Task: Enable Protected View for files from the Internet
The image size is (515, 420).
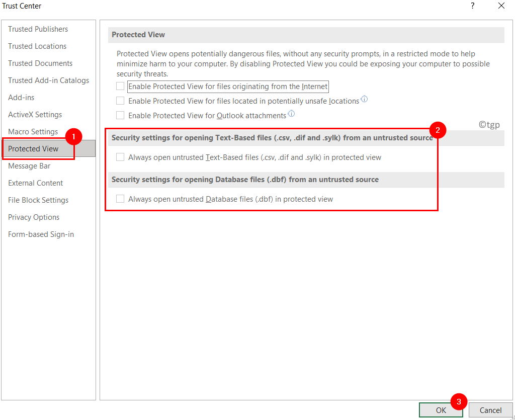Action: pyautogui.click(x=120, y=86)
